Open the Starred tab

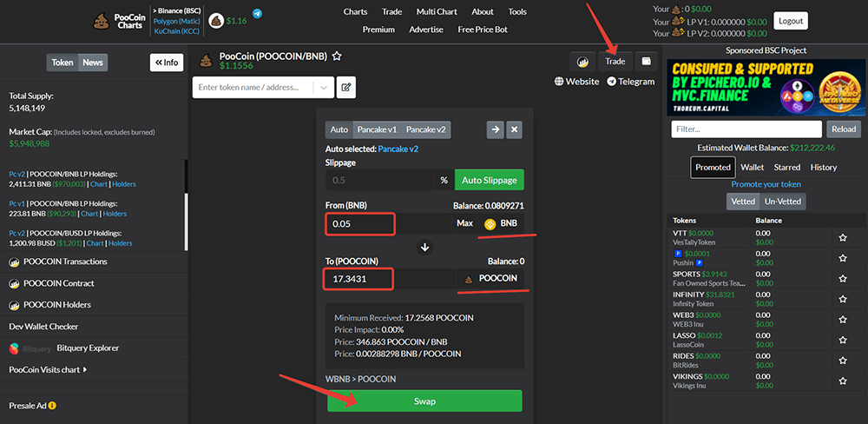tap(787, 168)
